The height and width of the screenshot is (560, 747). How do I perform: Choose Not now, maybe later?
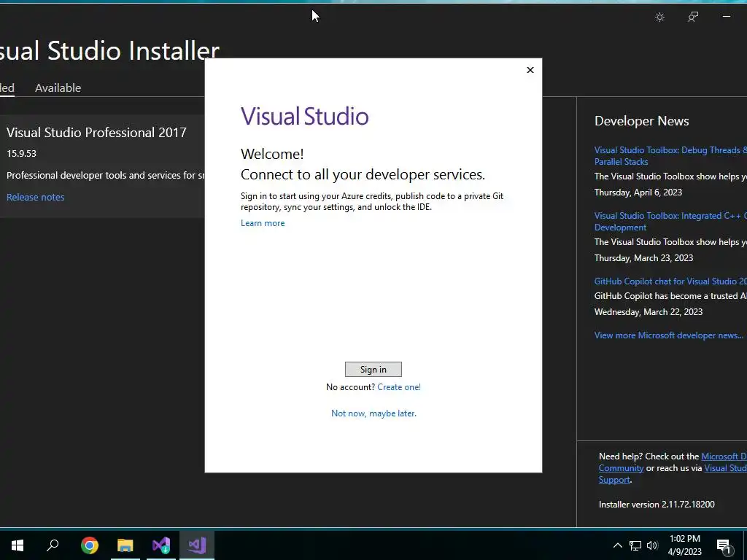click(373, 413)
